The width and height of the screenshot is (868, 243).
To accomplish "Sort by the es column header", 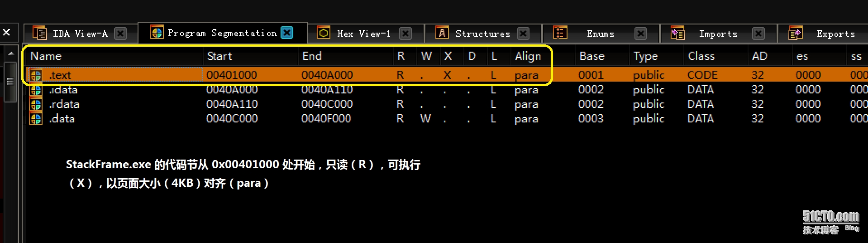I will click(802, 57).
